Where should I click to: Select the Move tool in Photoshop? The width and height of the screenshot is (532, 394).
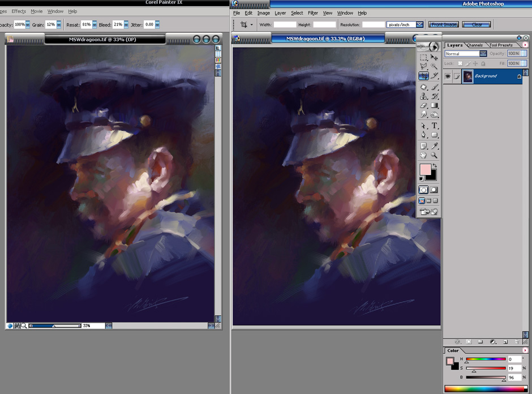coord(434,57)
